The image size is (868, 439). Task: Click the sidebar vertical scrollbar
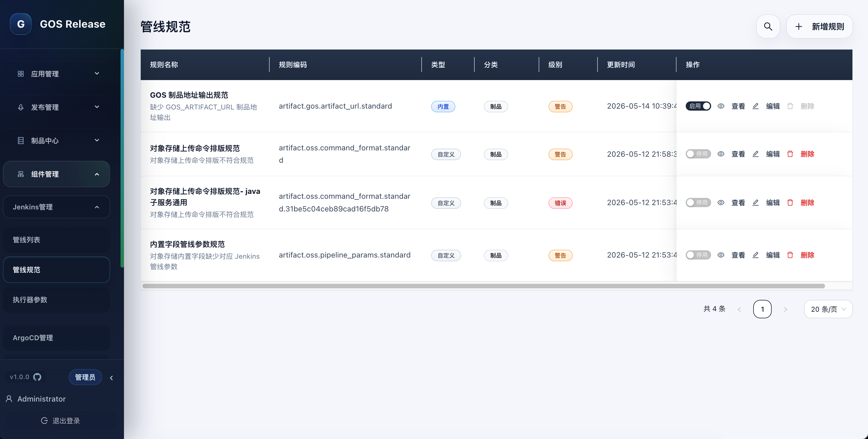[x=122, y=158]
